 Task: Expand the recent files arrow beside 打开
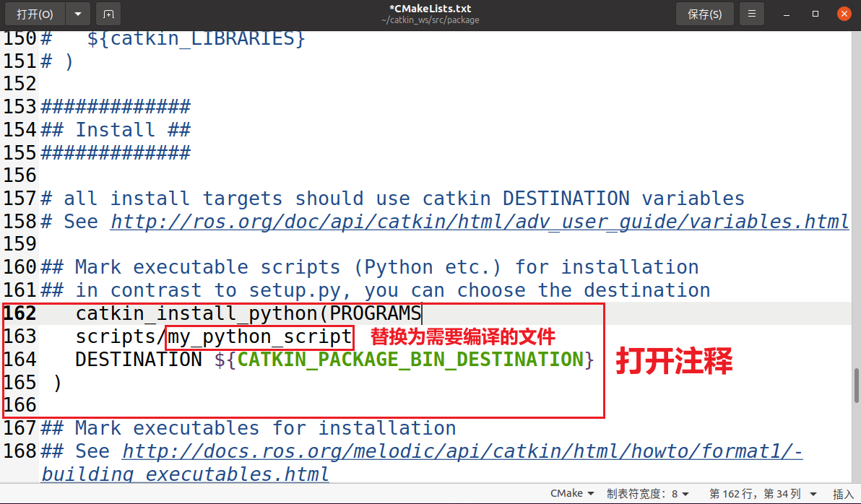(77, 14)
